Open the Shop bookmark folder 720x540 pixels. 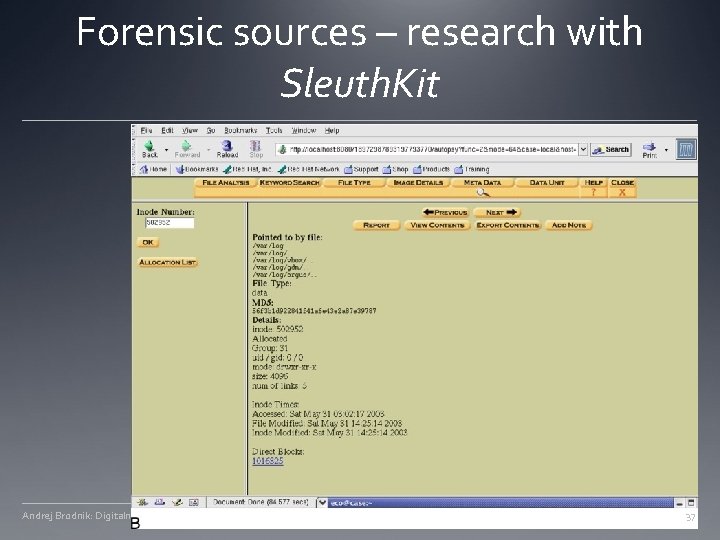[x=396, y=169]
